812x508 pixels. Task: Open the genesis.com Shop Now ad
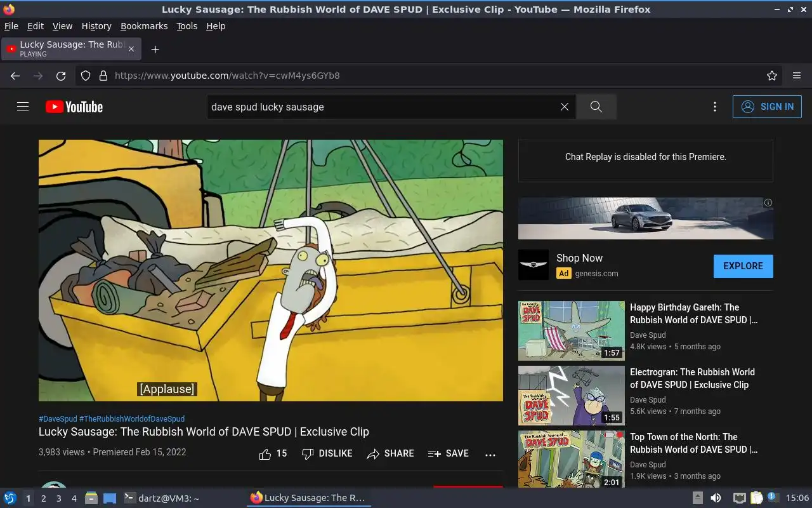click(x=579, y=258)
